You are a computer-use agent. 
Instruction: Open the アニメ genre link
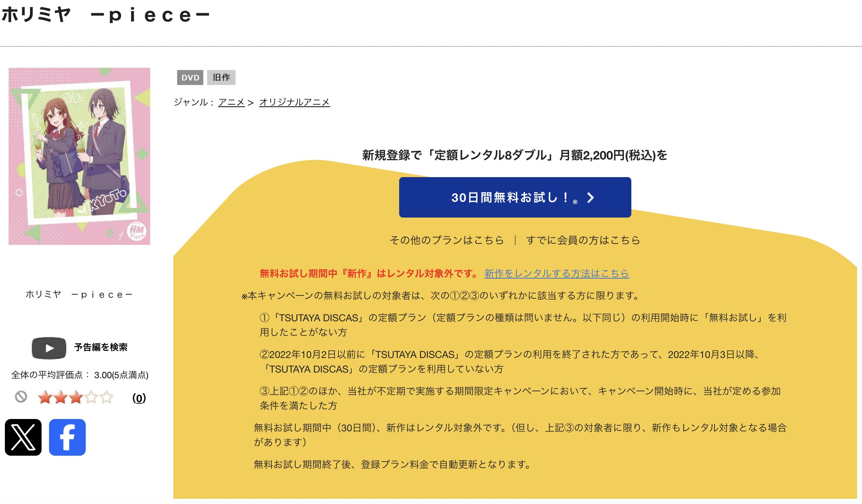tap(231, 102)
